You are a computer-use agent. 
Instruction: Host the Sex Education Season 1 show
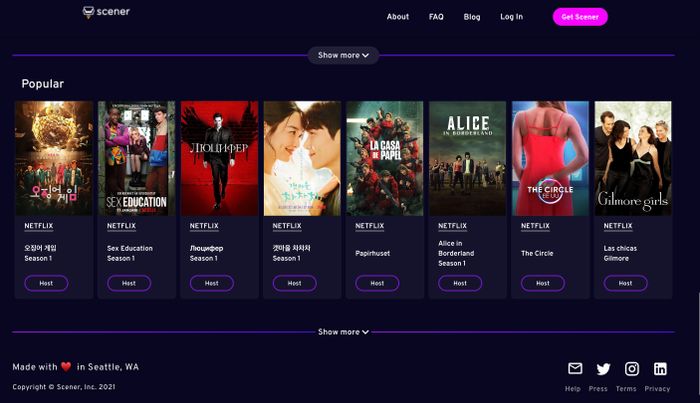point(129,283)
